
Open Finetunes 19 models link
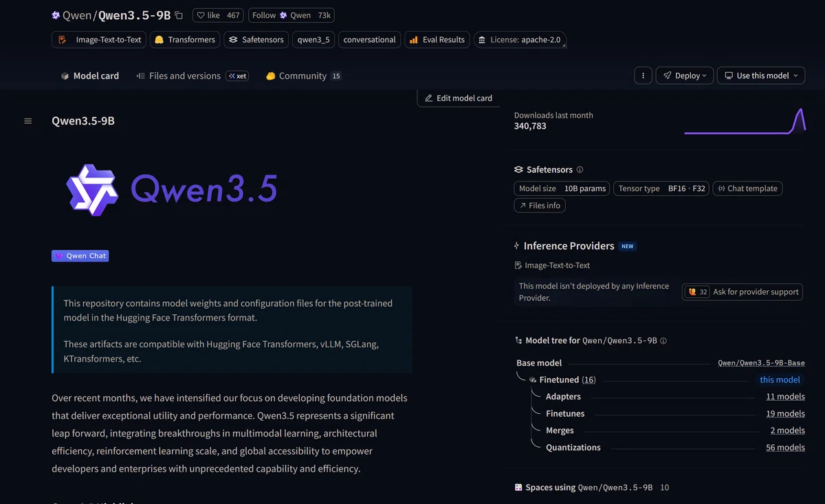pos(785,414)
